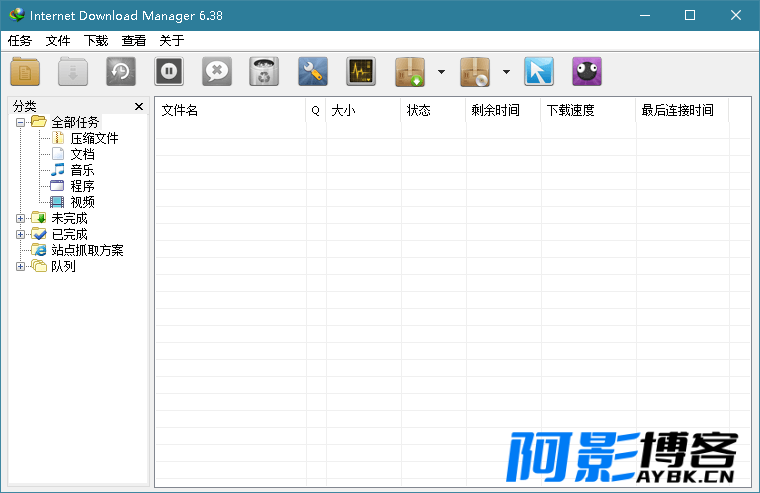
Task: Click the Stop/Pause download toolbar icon
Action: tap(169, 72)
